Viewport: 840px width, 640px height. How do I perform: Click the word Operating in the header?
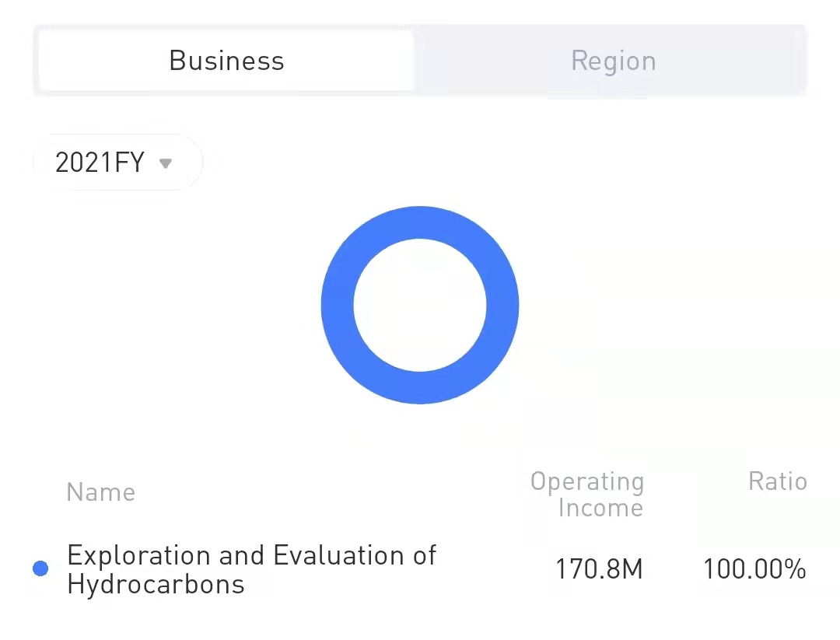[587, 481]
